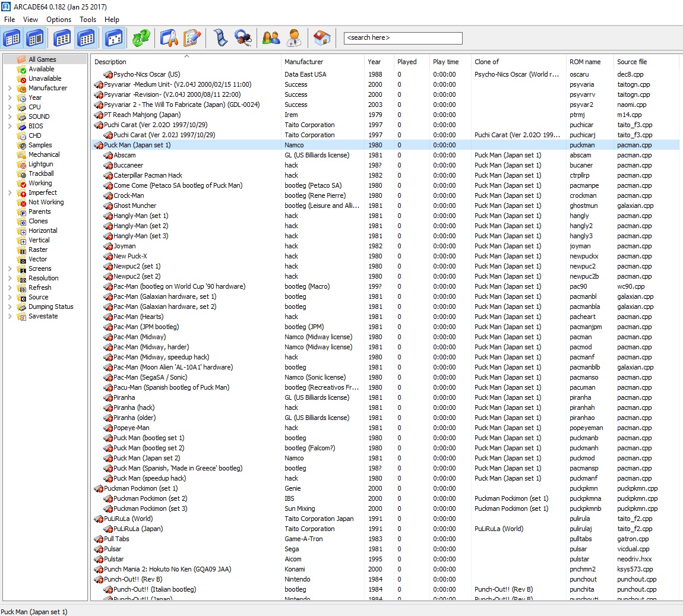Select the Mechanical folder
This screenshot has height=616, width=683.
coord(44,154)
